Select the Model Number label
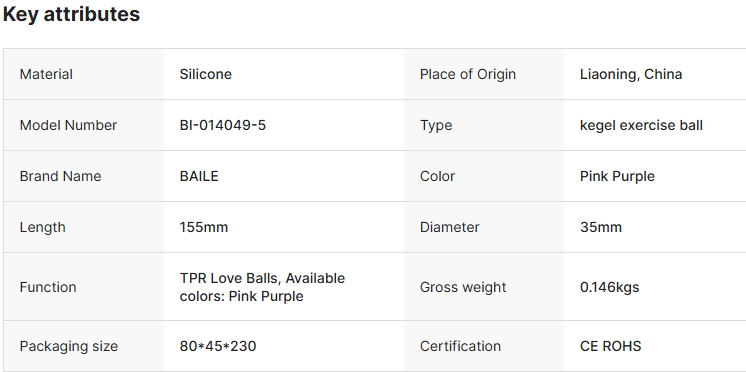This screenshot has width=746, height=372. (68, 125)
